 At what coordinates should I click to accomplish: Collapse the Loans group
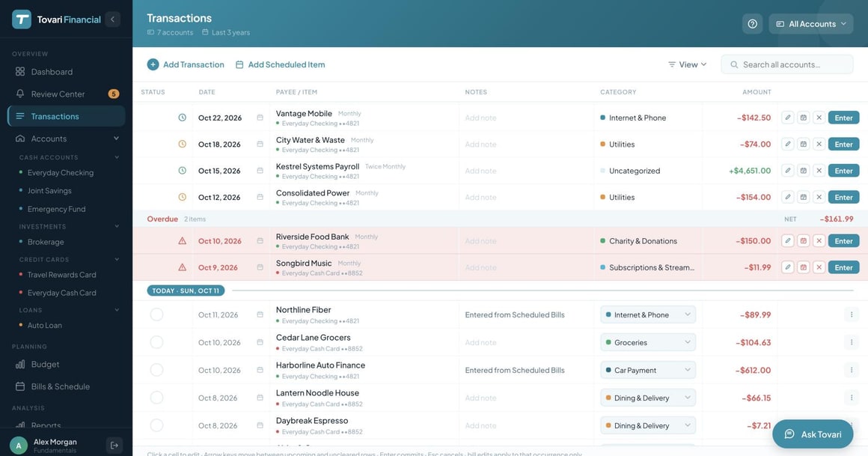(117, 310)
